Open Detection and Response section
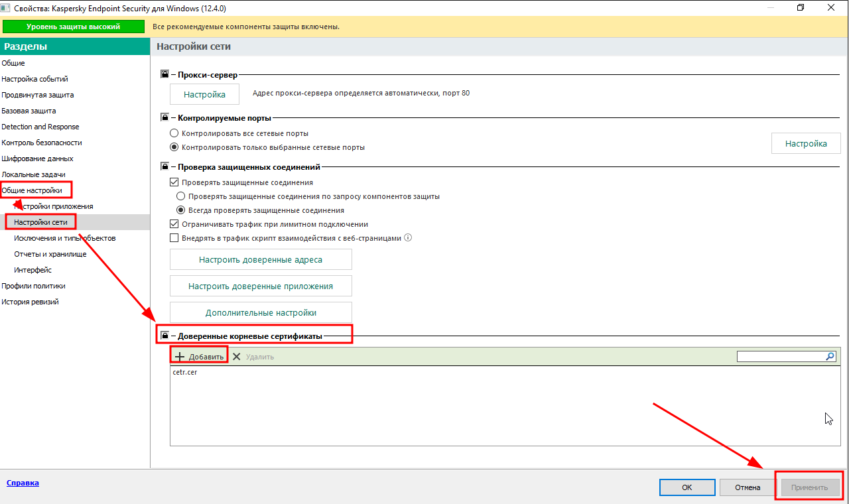This screenshot has width=849, height=504. [40, 127]
